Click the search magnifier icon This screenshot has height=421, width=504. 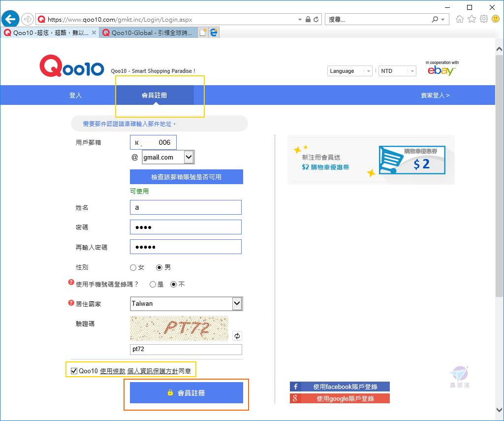click(435, 19)
